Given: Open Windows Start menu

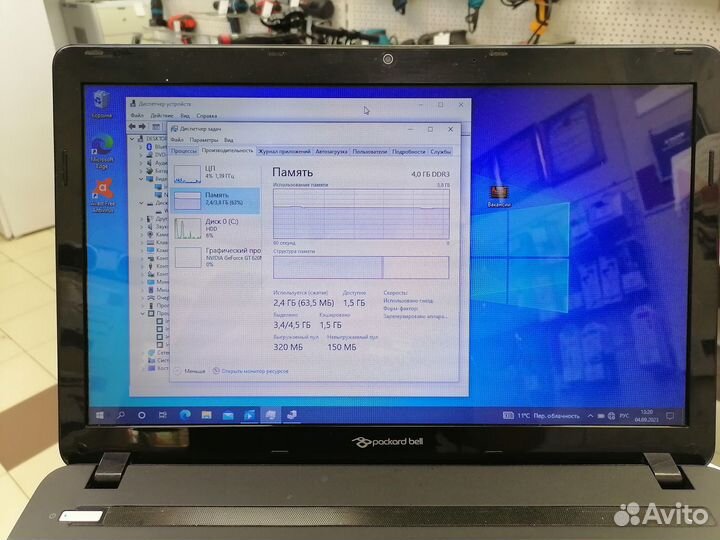Looking at the screenshot, I should coord(100,415).
